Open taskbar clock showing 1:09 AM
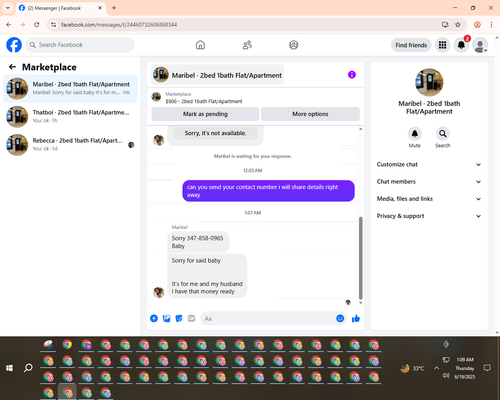Screen dimensions: 500x400 [x=465, y=368]
